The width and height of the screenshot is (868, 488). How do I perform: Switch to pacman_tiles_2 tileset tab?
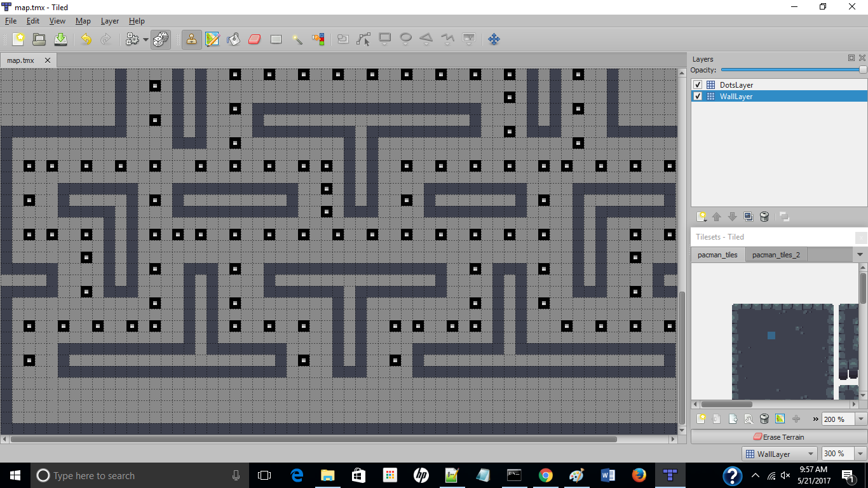point(776,255)
